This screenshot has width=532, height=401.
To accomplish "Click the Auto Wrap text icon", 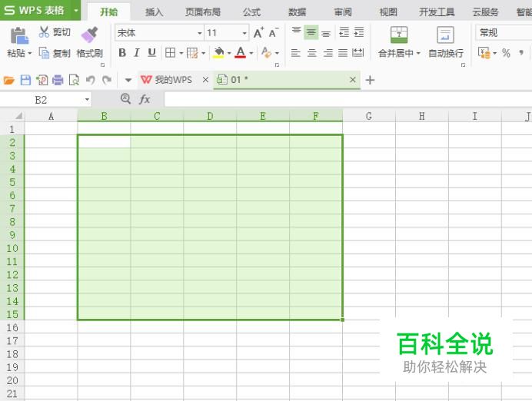I will pyautogui.click(x=445, y=35).
